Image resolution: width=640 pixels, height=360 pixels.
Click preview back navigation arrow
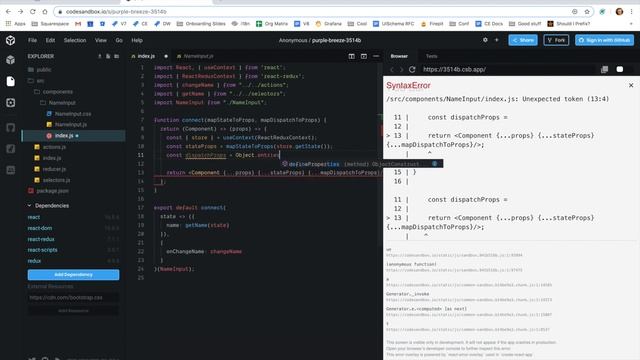point(392,70)
